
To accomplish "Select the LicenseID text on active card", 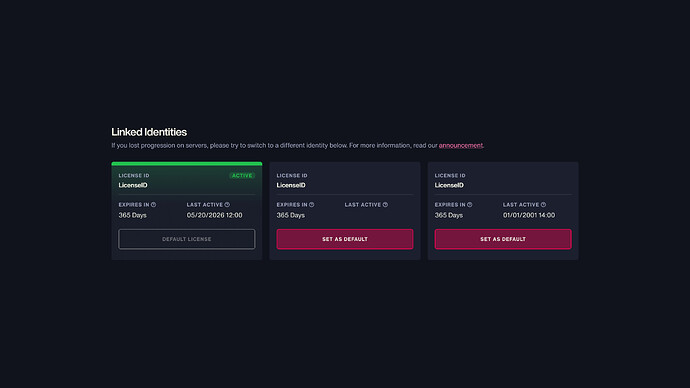I will (x=133, y=185).
